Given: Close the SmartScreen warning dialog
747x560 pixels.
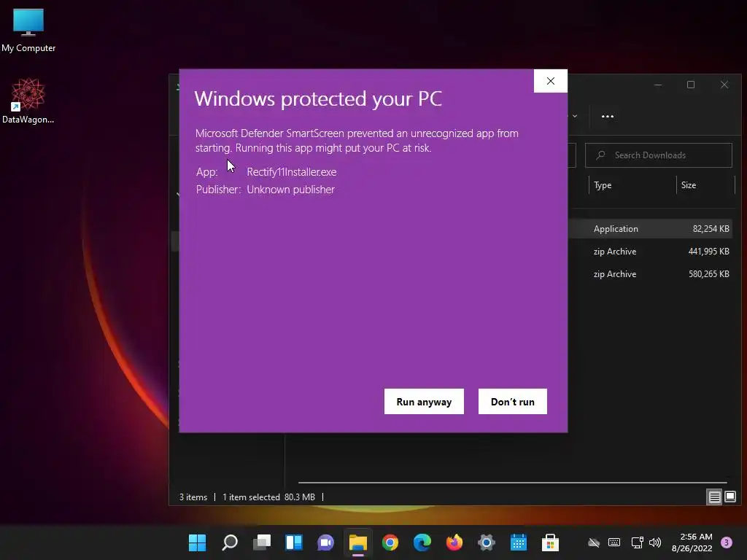Looking at the screenshot, I should coord(551,81).
